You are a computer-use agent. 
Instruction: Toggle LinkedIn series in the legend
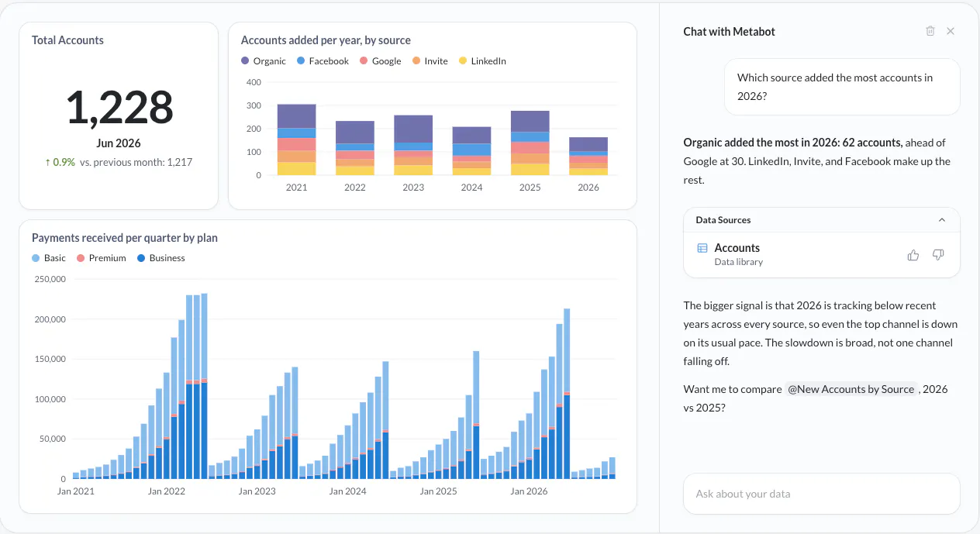coord(482,61)
